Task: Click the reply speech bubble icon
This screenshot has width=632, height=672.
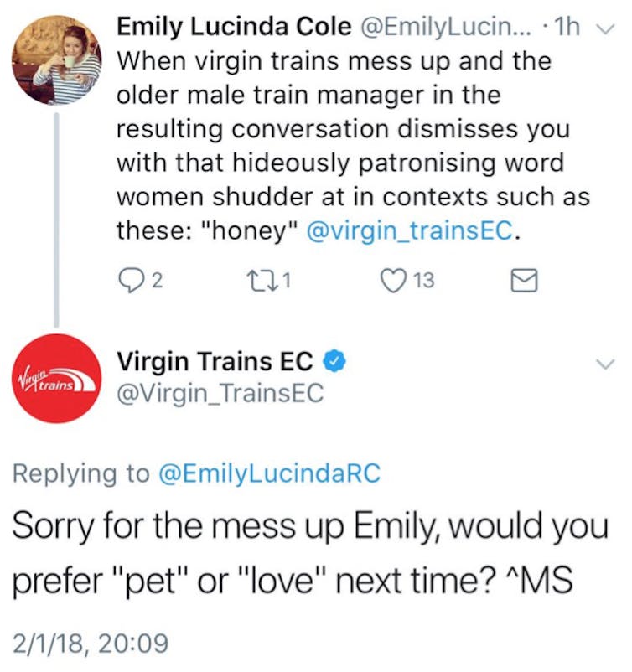Action: [127, 281]
